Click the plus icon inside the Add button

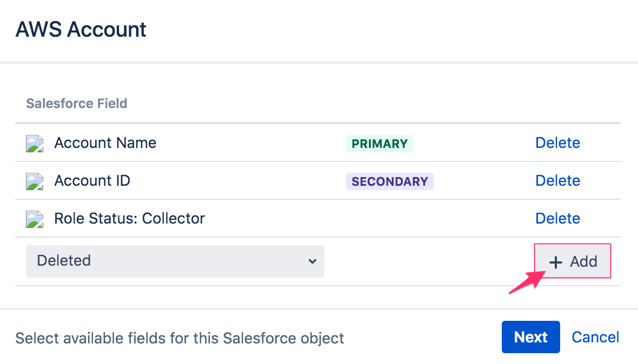click(555, 262)
